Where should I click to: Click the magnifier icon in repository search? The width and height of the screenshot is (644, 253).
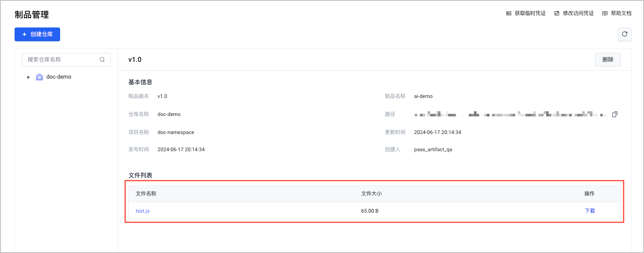click(x=102, y=60)
